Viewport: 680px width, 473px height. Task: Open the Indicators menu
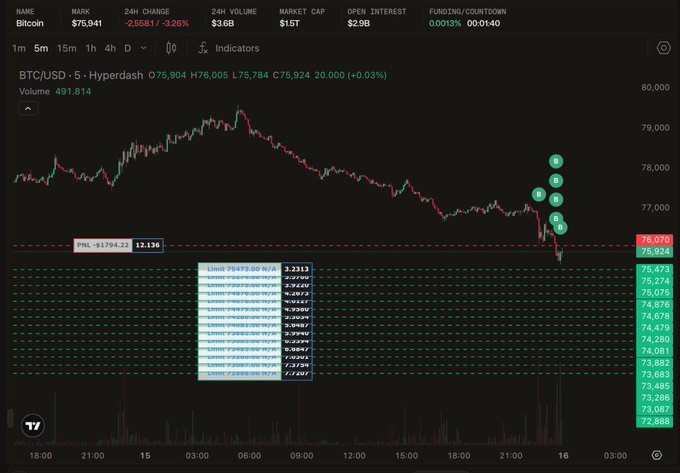(x=237, y=48)
